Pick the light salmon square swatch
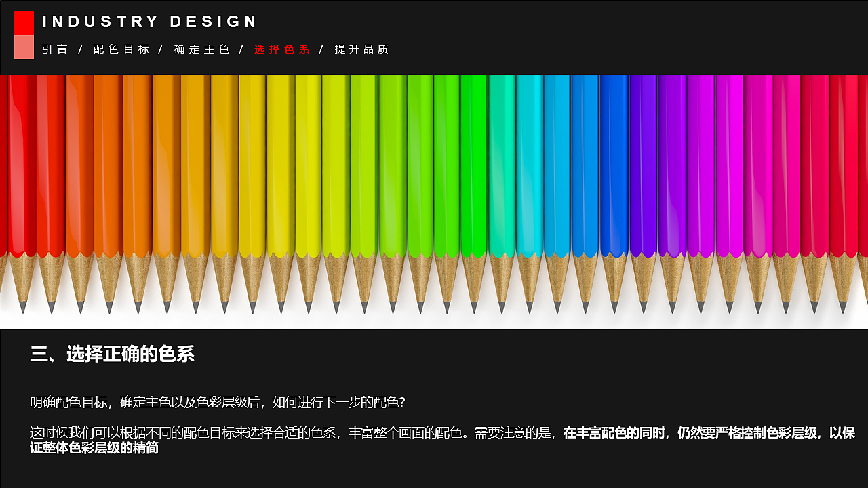The width and height of the screenshot is (868, 488). coord(24,47)
